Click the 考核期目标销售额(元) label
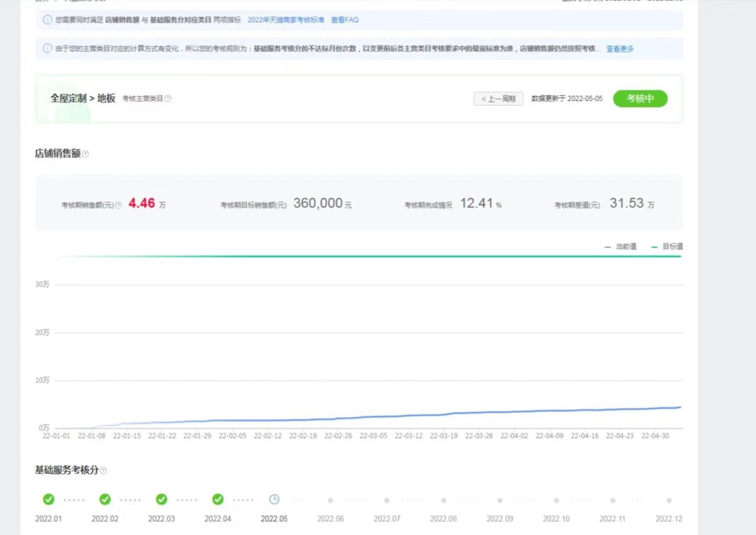This screenshot has height=535, width=756. click(x=253, y=205)
